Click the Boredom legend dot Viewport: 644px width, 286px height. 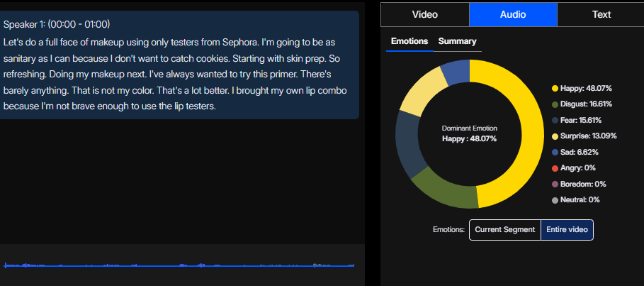(x=555, y=184)
